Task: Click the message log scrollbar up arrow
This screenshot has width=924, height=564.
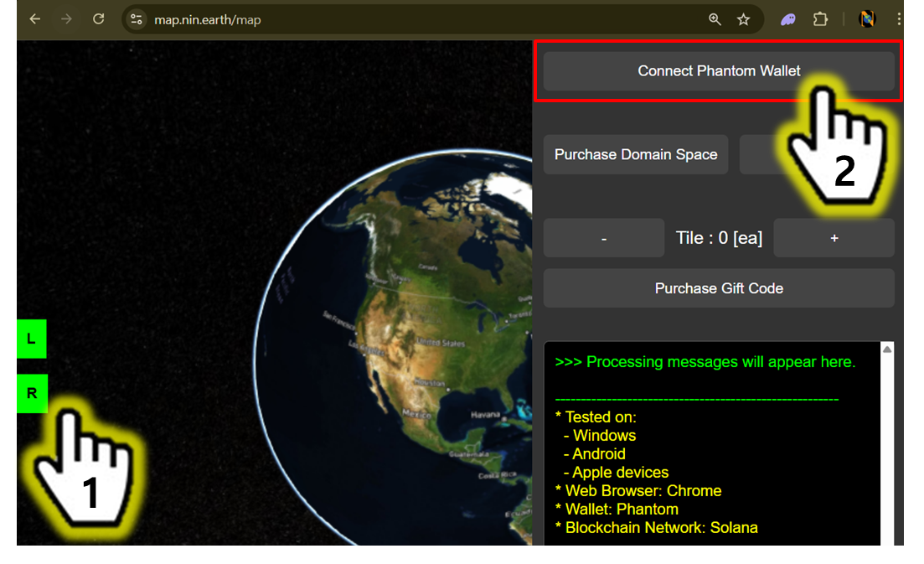Action: [x=887, y=349]
